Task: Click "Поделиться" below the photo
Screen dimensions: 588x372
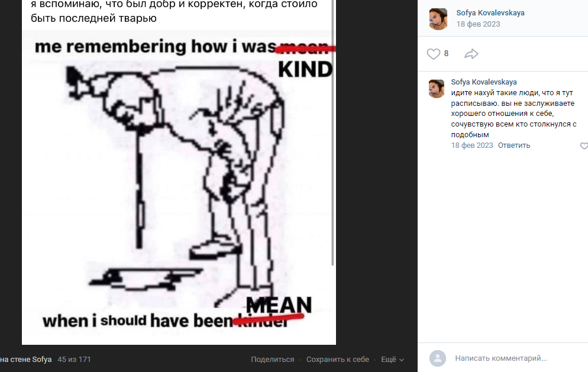Action: click(x=273, y=359)
